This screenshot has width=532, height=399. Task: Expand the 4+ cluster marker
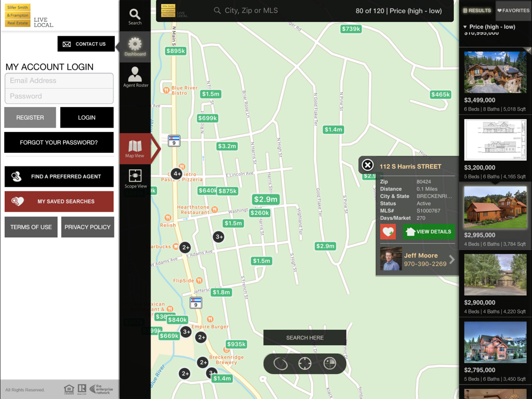coord(177,174)
